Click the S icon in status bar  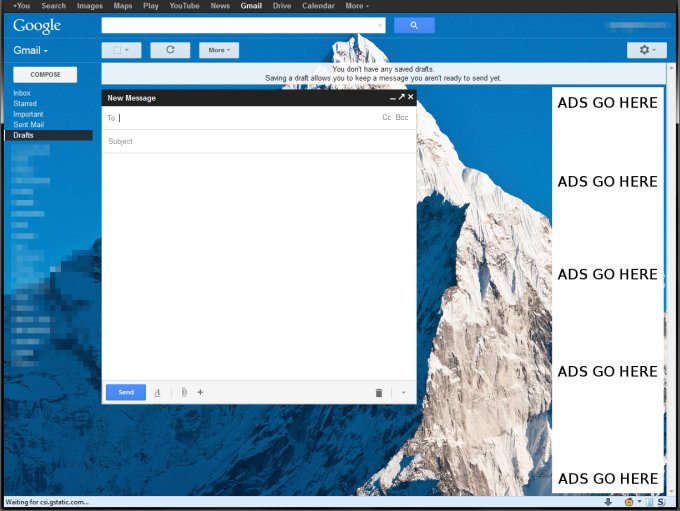(x=660, y=502)
